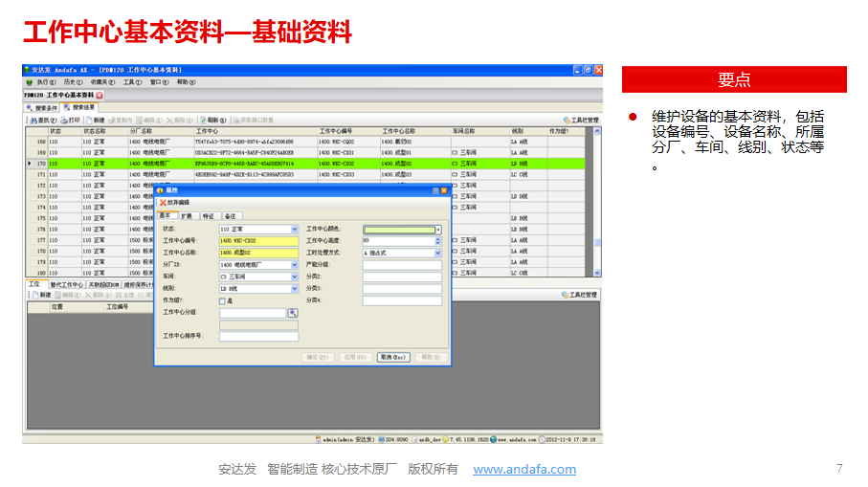Image resolution: width=868 pixels, height=487 pixels.
Task: Switch to the 搜索条件 tab
Action: pos(41,108)
